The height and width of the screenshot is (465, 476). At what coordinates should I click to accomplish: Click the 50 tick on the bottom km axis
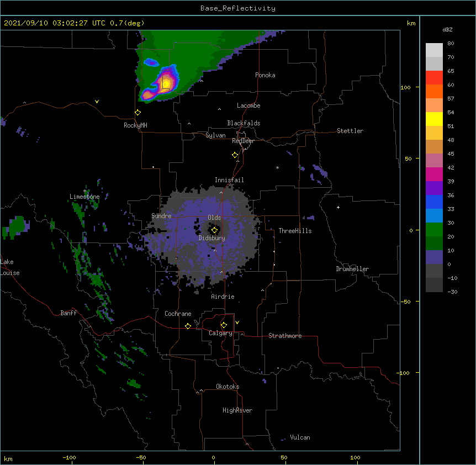(284, 457)
